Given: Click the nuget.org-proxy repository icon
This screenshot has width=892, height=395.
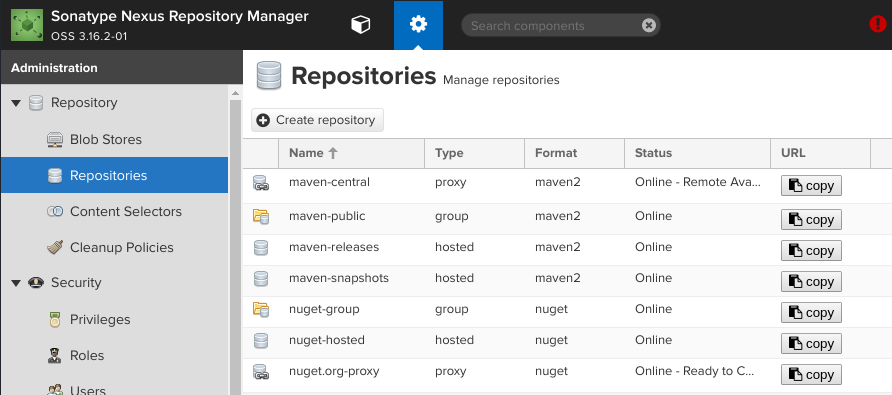Looking at the screenshot, I should (261, 372).
